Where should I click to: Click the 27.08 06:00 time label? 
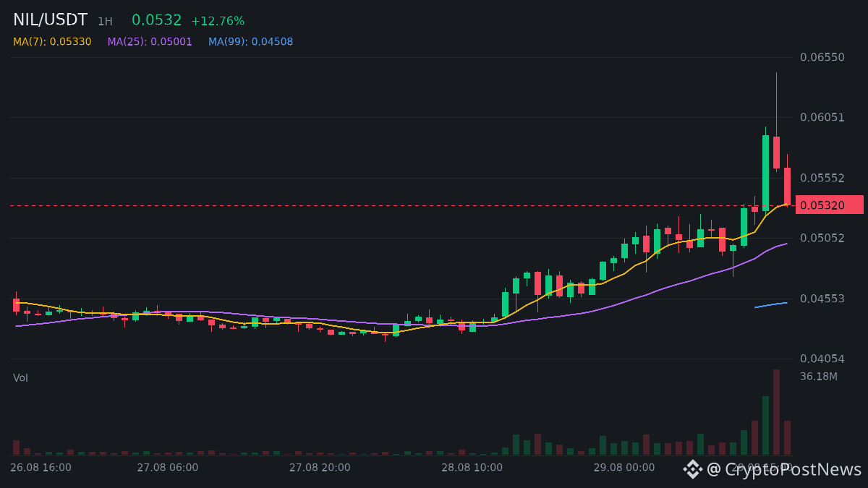tap(167, 468)
